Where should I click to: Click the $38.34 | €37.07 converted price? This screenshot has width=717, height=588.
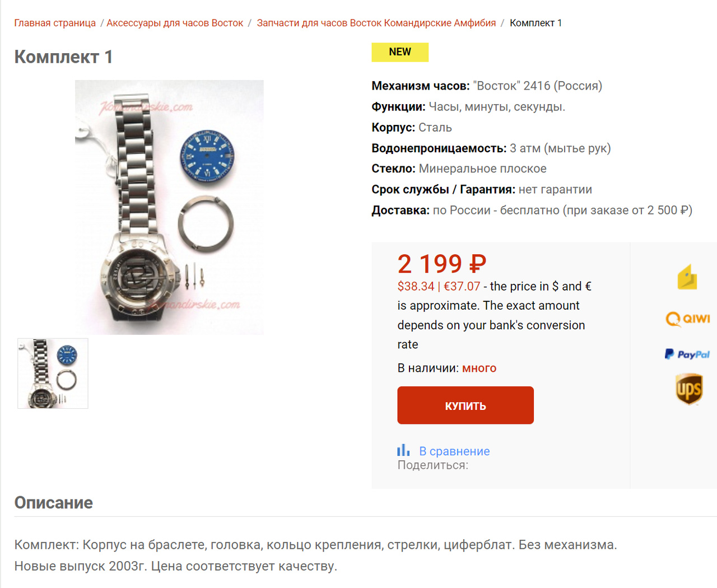pos(439,286)
